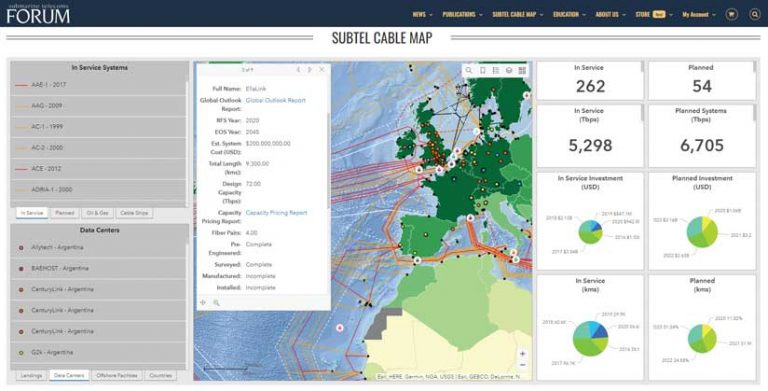This screenshot has width=768, height=391.
Task: Close the ElaLink info popup
Action: click(x=322, y=70)
